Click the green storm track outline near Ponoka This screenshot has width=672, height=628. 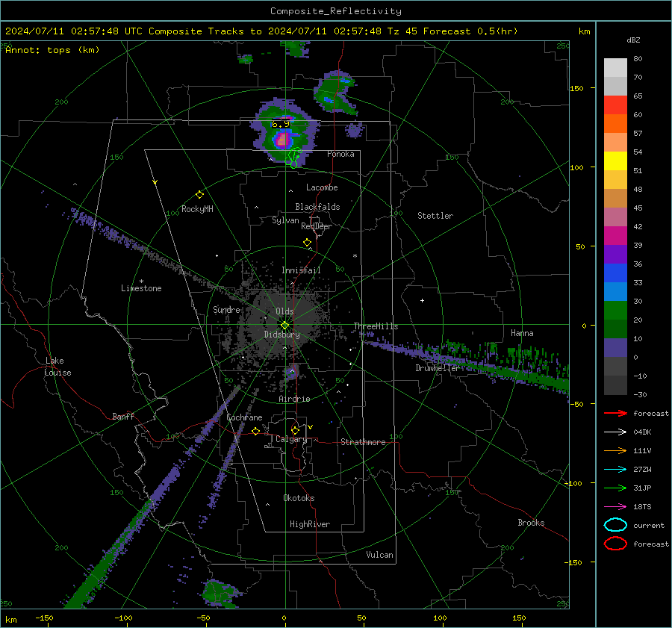click(293, 158)
